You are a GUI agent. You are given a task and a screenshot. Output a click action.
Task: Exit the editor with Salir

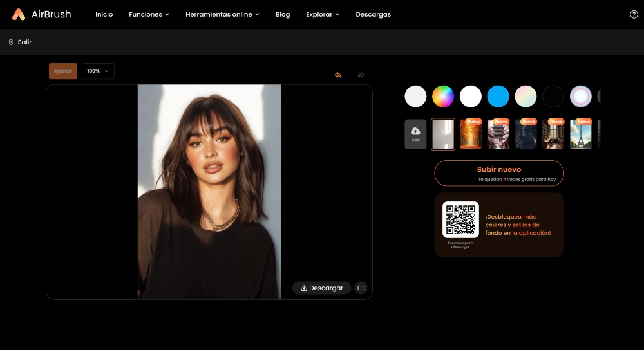(x=20, y=42)
